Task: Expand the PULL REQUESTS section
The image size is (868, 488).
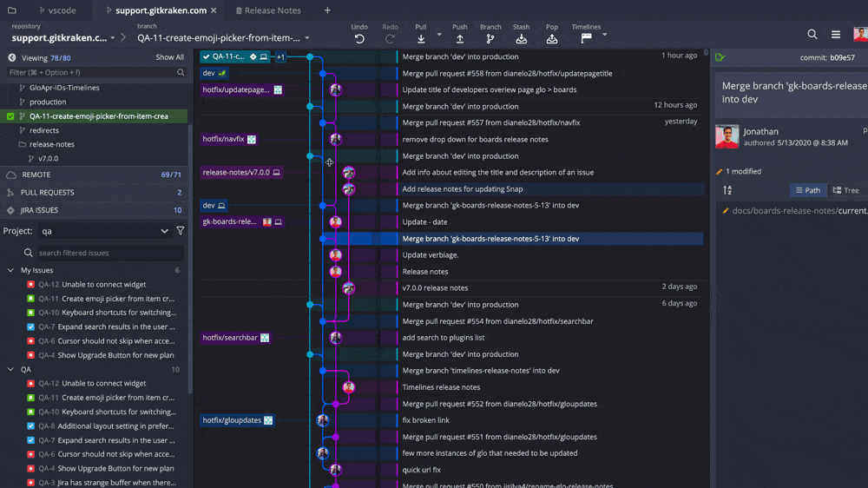Action: click(94, 192)
